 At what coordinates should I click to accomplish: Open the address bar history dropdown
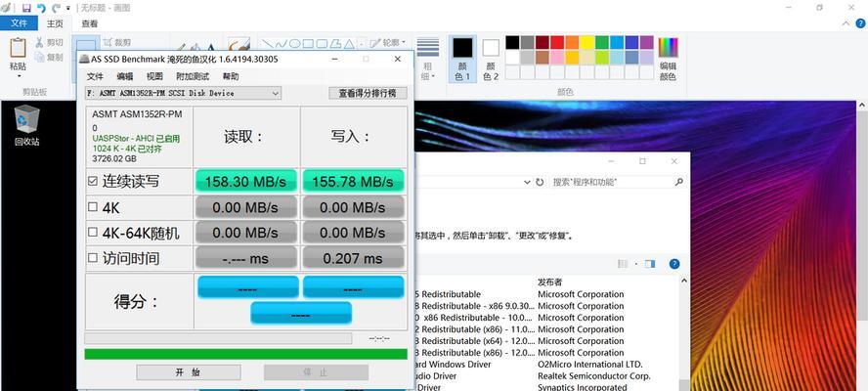point(527,182)
